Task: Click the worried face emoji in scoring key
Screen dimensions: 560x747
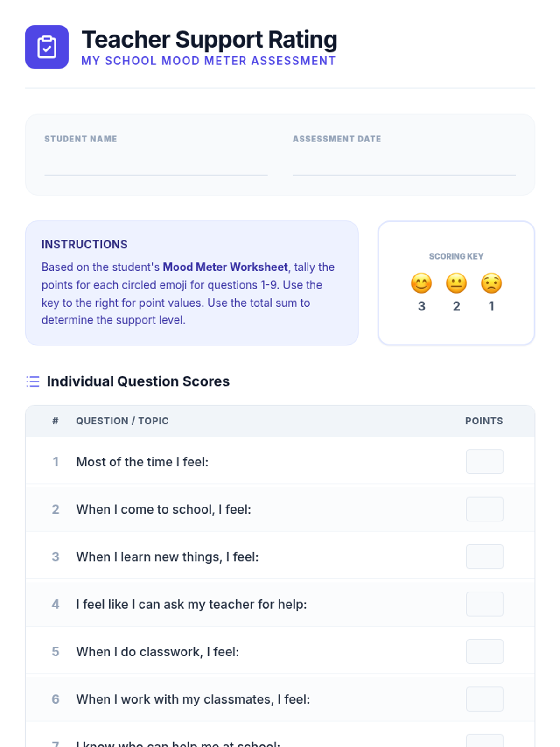Action: coord(491,283)
